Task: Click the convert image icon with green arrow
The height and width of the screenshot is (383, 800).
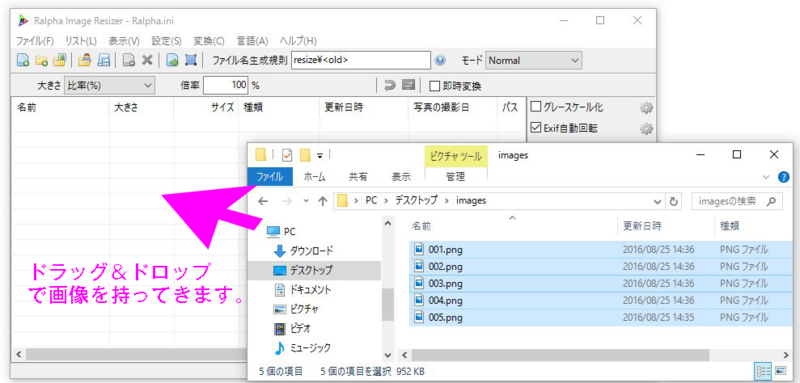Action: tap(172, 60)
